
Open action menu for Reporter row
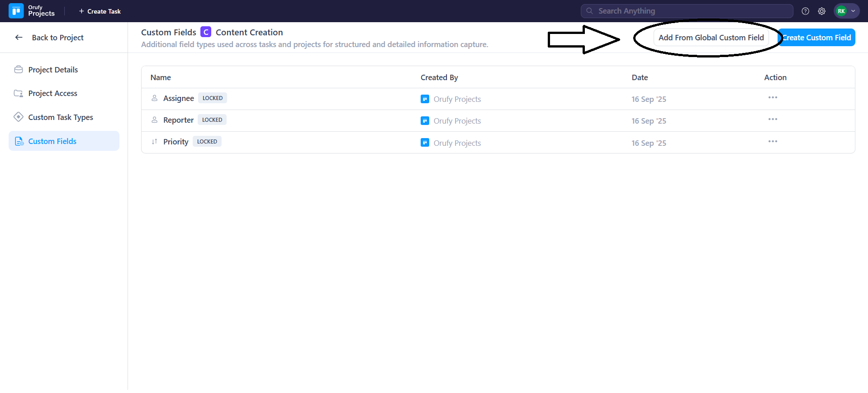(772, 120)
